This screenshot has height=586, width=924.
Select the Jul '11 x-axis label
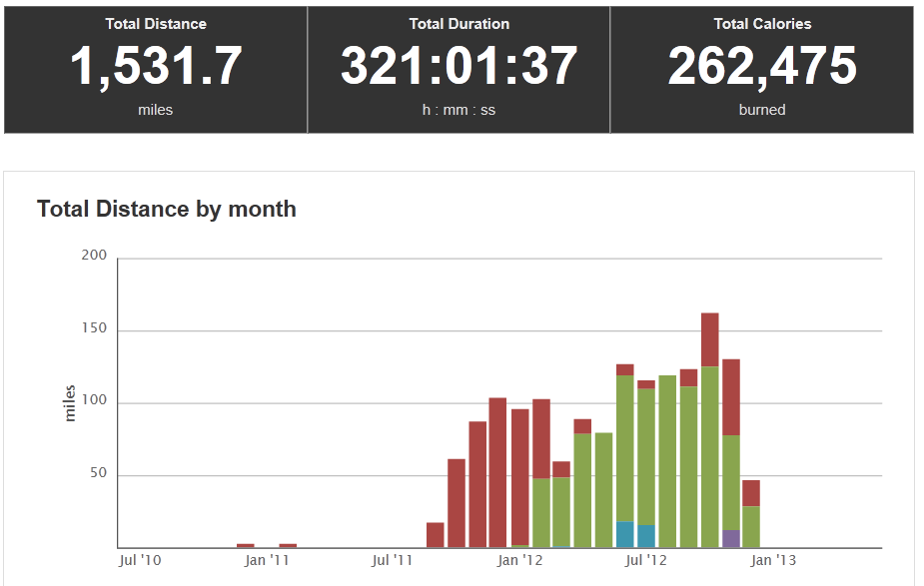[x=393, y=561]
